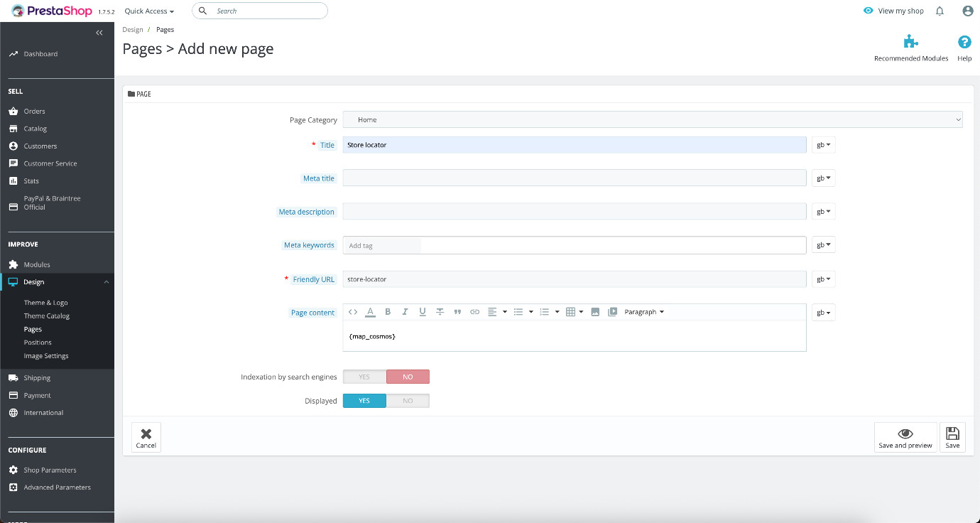The height and width of the screenshot is (523, 980).
Task: Open the source code editor view
Action: click(x=353, y=311)
